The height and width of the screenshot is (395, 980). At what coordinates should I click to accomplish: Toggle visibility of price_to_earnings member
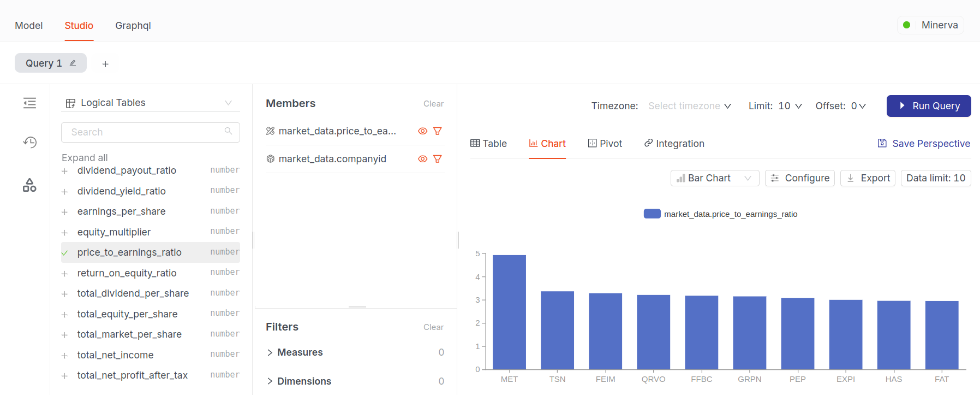pyautogui.click(x=422, y=131)
